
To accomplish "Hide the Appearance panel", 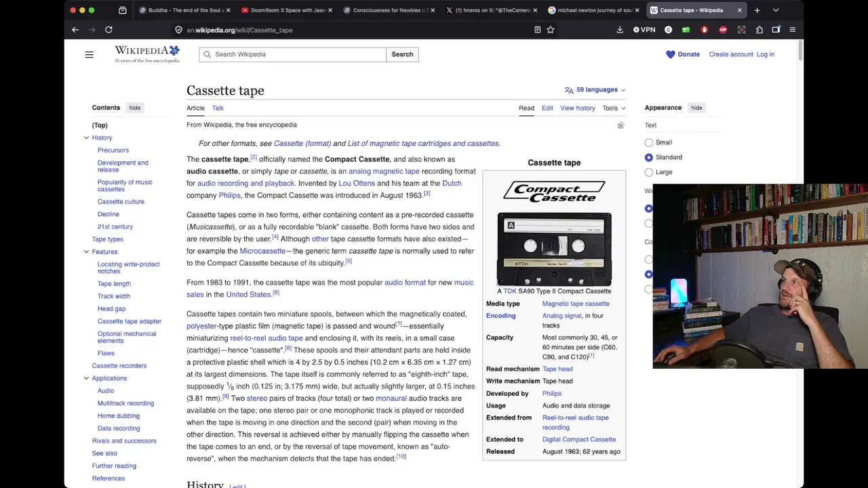I will coord(696,108).
